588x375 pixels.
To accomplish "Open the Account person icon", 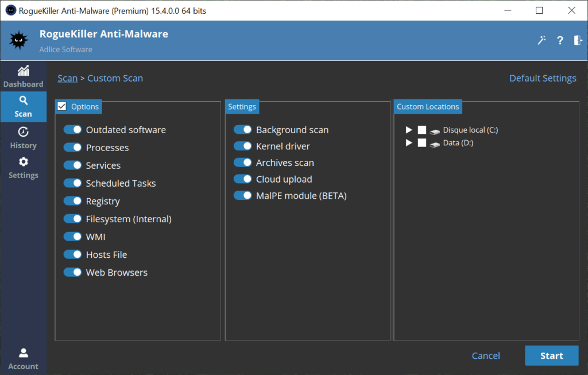I will click(23, 353).
